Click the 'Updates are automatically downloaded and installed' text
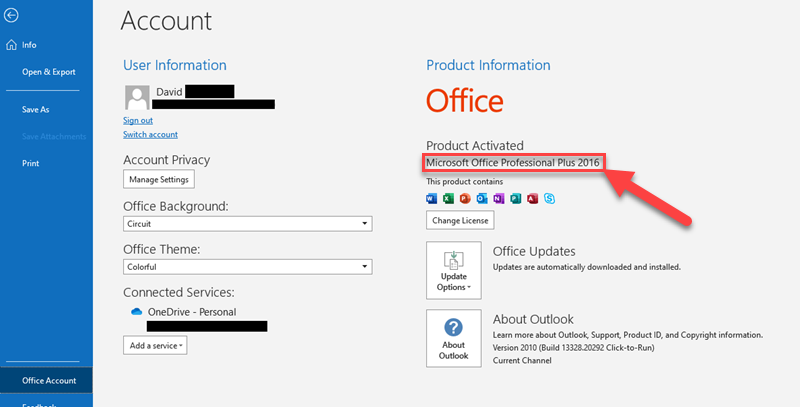 pyautogui.click(x=587, y=267)
